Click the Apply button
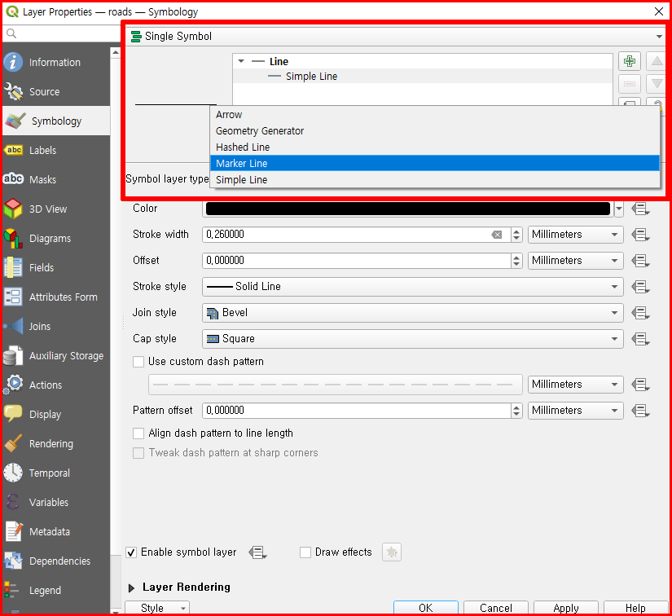 tap(566, 608)
